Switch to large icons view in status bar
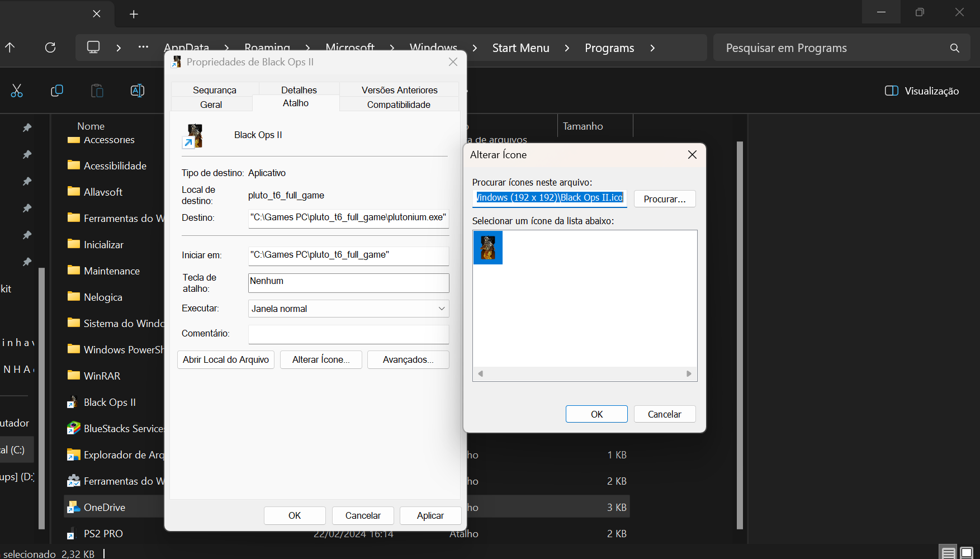 967,553
